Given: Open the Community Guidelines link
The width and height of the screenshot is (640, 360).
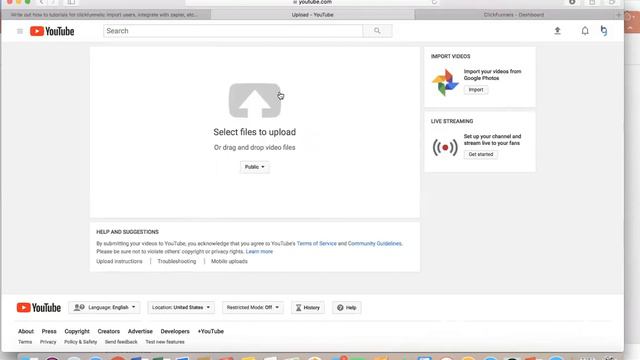Looking at the screenshot, I should pyautogui.click(x=375, y=244).
